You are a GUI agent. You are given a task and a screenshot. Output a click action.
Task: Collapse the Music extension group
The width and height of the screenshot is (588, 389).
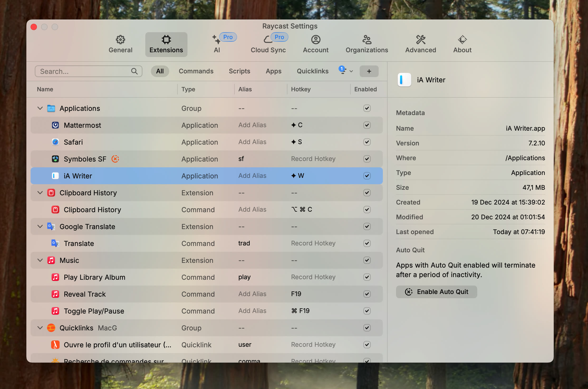pos(40,260)
